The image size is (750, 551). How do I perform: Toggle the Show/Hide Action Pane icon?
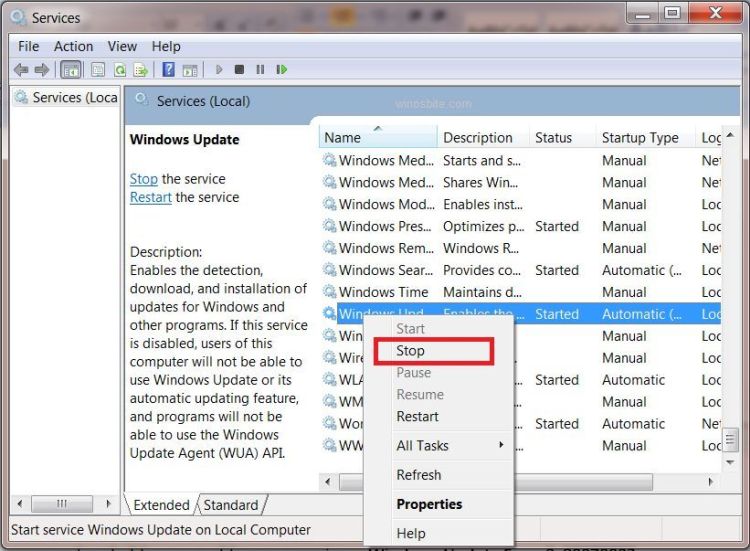click(190, 70)
